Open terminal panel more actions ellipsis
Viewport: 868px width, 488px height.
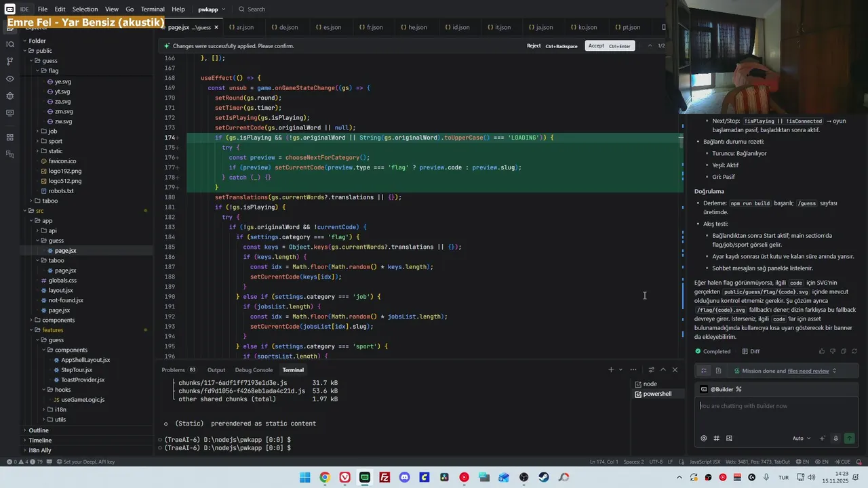633,370
